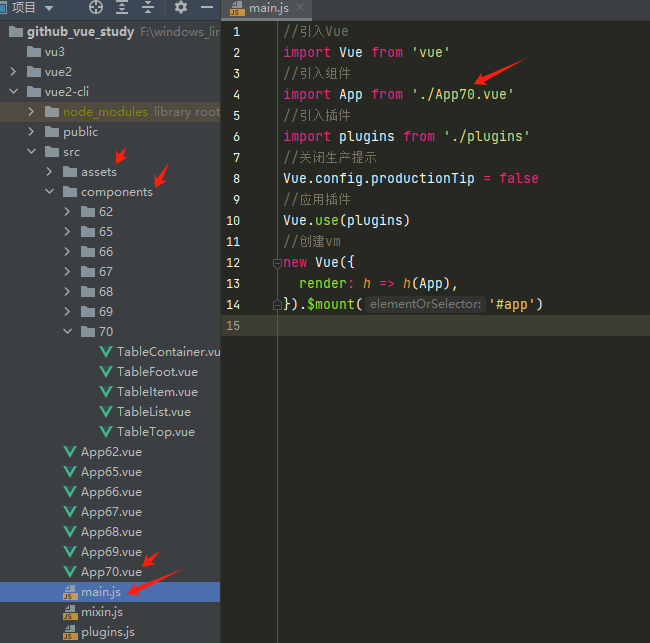Expand the assets folder
The image size is (650, 643).
click(x=49, y=171)
